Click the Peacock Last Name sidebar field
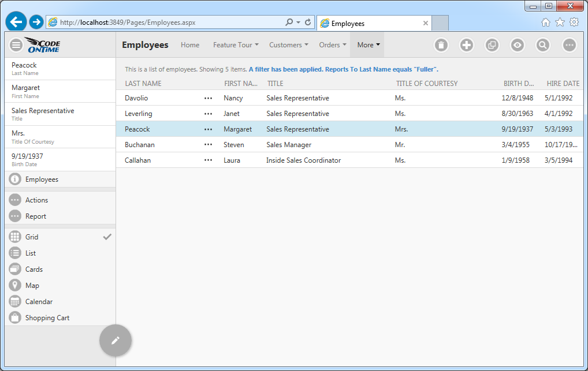Image resolution: width=588 pixels, height=371 pixels. (x=60, y=69)
